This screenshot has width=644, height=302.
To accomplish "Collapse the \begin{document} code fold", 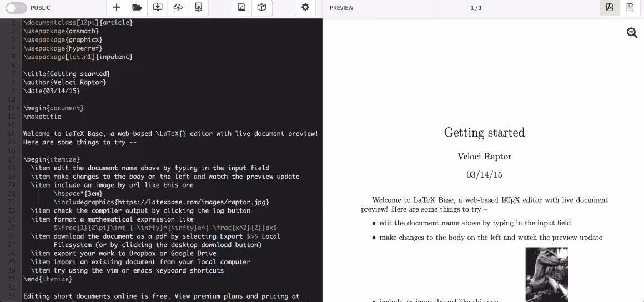I will 18,108.
